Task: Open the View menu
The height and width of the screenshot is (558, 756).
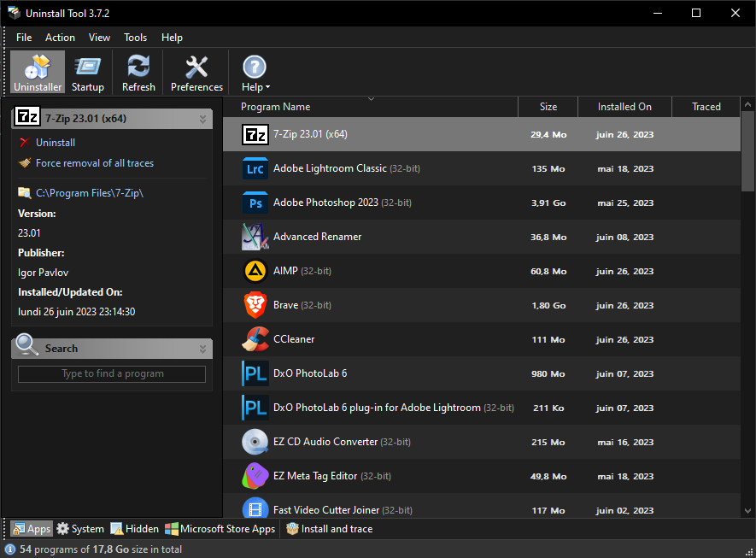Action: (x=99, y=38)
